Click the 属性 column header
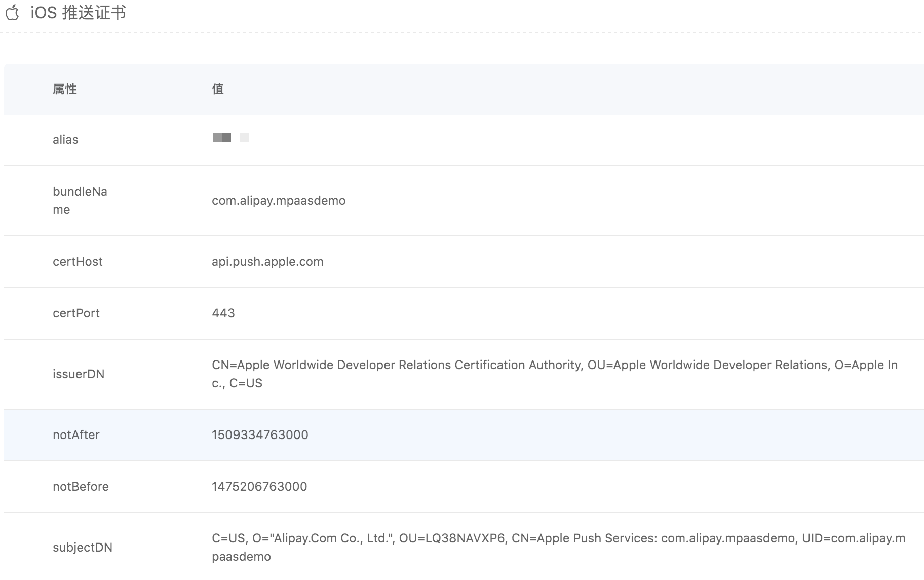 [65, 89]
